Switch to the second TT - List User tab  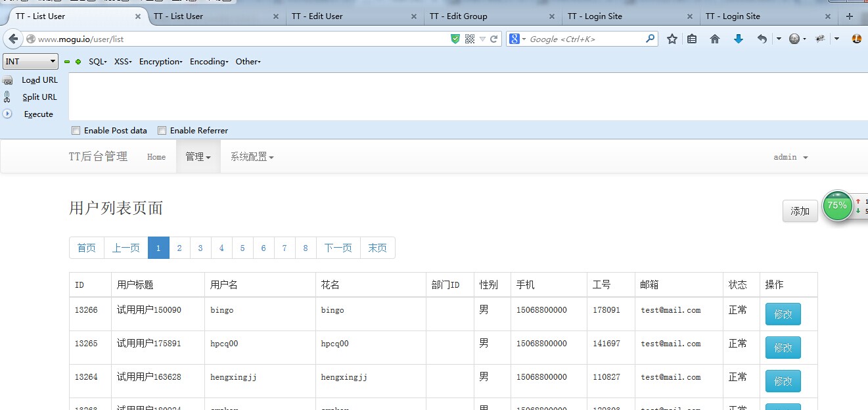[x=216, y=16]
